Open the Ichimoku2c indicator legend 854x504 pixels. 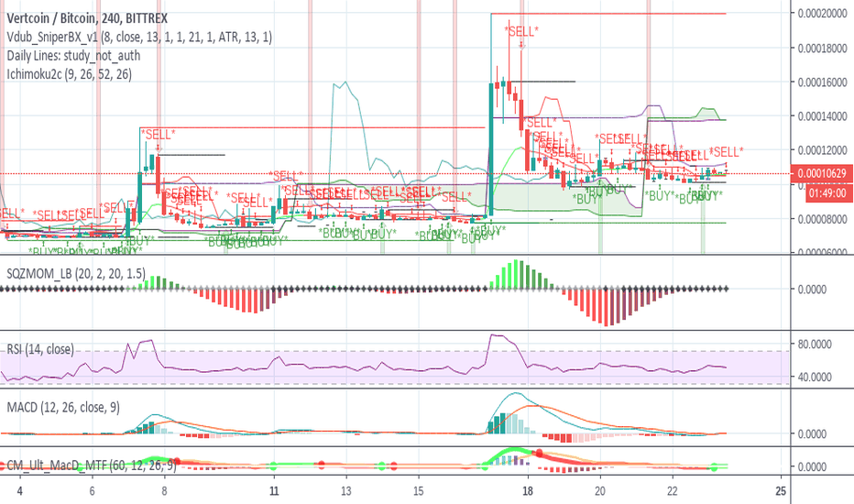click(x=69, y=74)
